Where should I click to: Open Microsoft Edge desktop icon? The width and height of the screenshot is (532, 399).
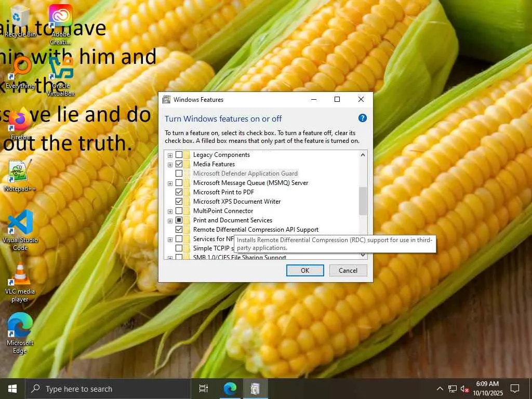[20, 333]
